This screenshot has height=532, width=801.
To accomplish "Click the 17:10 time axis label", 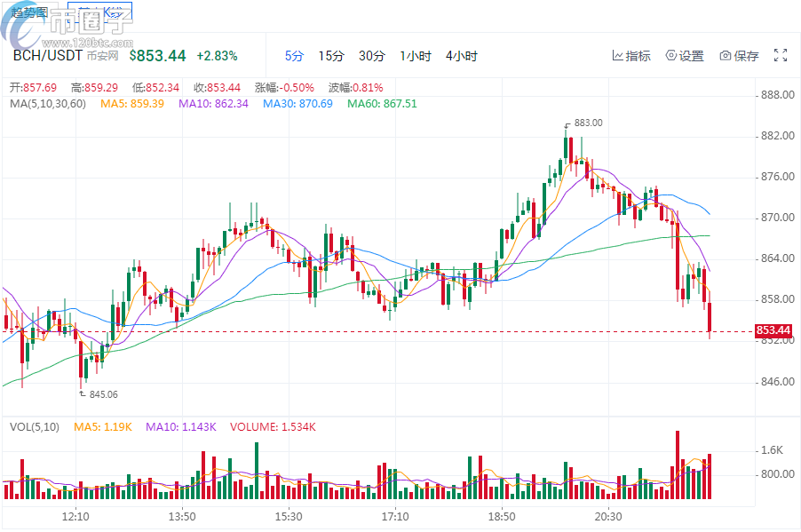I will [x=395, y=517].
